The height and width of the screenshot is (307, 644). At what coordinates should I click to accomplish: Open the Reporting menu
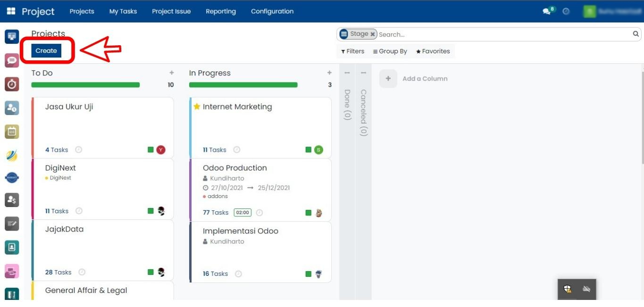tap(221, 11)
